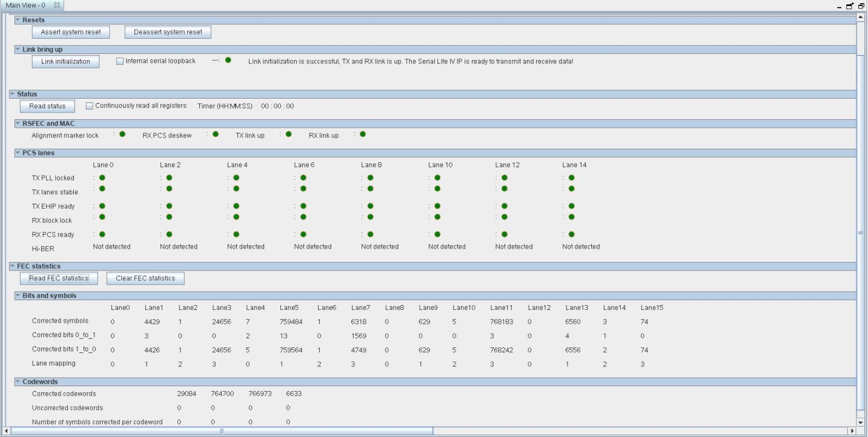Enable Continuously read all registers checkbox
This screenshot has width=868, height=437.
(x=90, y=106)
